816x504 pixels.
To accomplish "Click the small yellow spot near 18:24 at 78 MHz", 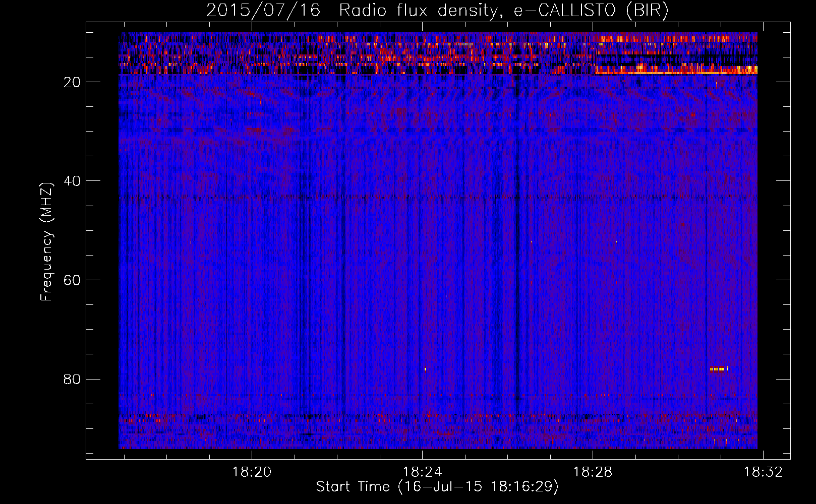I will click(x=425, y=369).
